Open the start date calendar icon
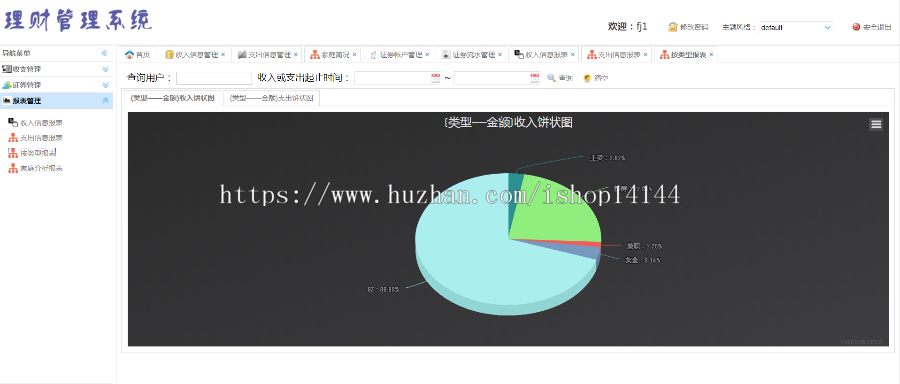This screenshot has height=384, width=900. 436,78
